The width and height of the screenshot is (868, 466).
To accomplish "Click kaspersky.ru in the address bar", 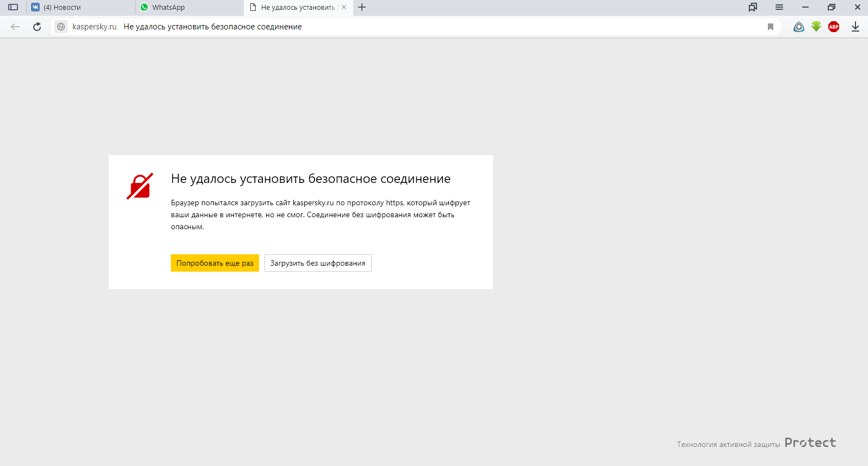I will point(94,27).
